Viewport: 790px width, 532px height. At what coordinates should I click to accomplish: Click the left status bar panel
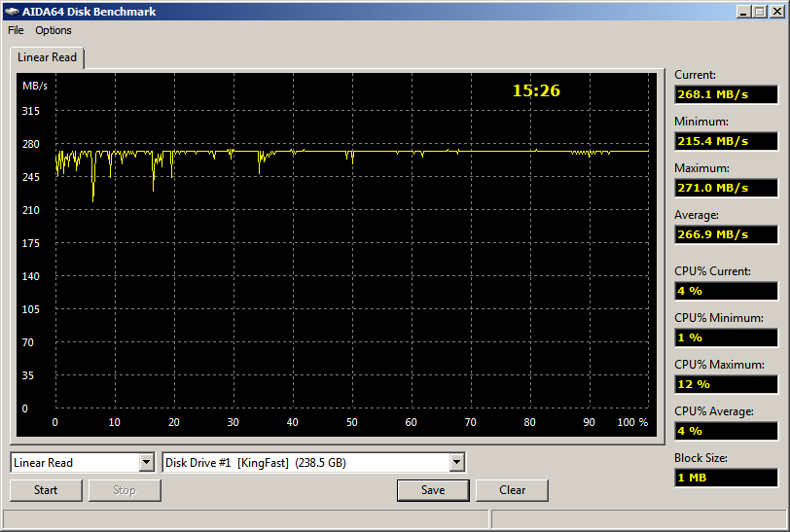click(246, 518)
